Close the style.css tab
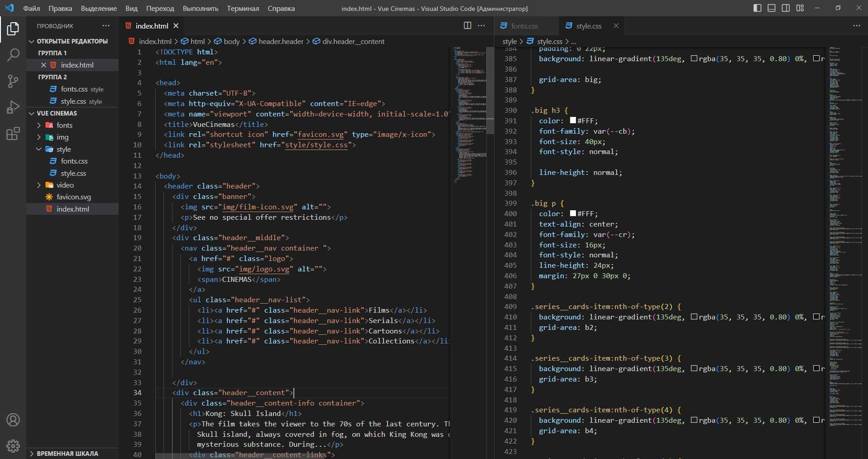The width and height of the screenshot is (868, 459). click(616, 26)
